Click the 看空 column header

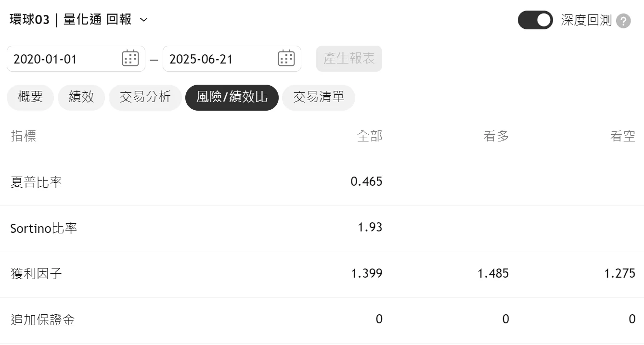[x=623, y=136]
